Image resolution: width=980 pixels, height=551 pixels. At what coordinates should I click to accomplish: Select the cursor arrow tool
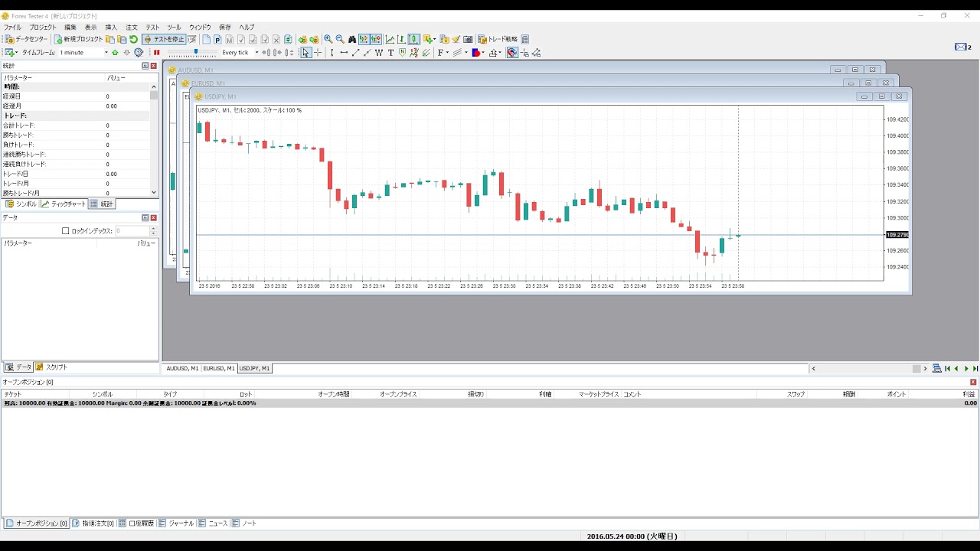click(306, 53)
